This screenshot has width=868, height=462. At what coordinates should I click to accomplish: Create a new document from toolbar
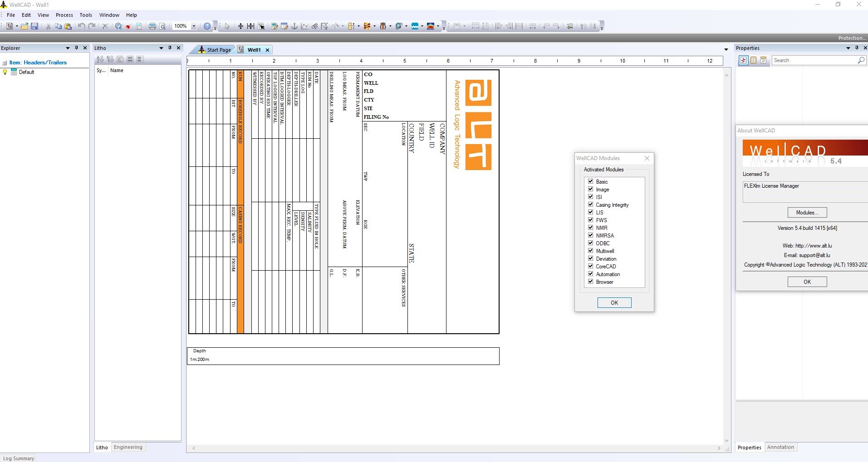pos(9,26)
